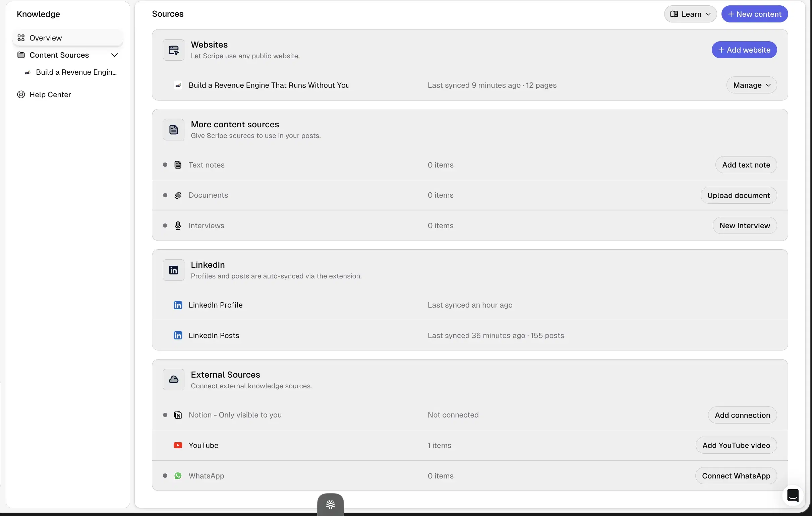Click the status dot beside WhatsApp

(165, 475)
